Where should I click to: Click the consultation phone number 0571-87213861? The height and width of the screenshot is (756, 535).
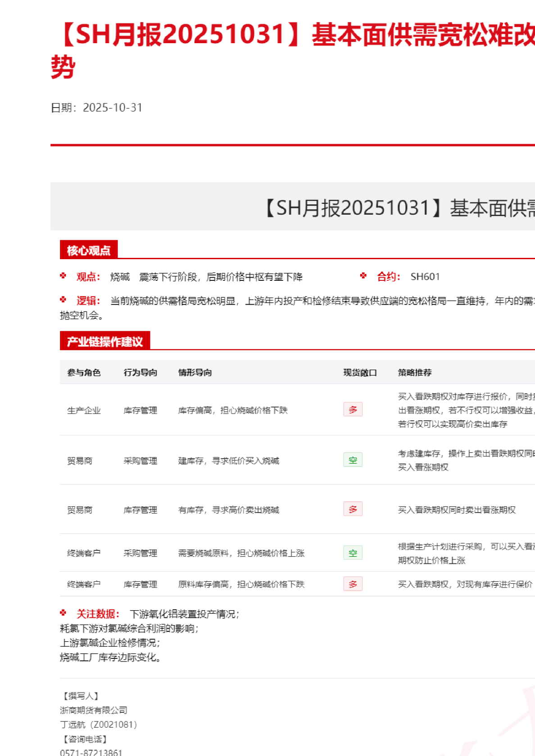click(x=91, y=752)
